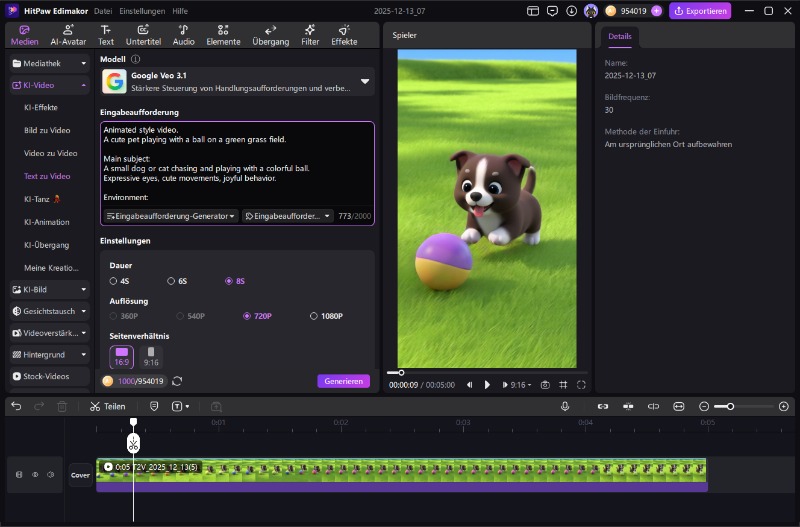Open the Medien tab
Viewport: 800px width, 527px height.
pyautogui.click(x=24, y=35)
